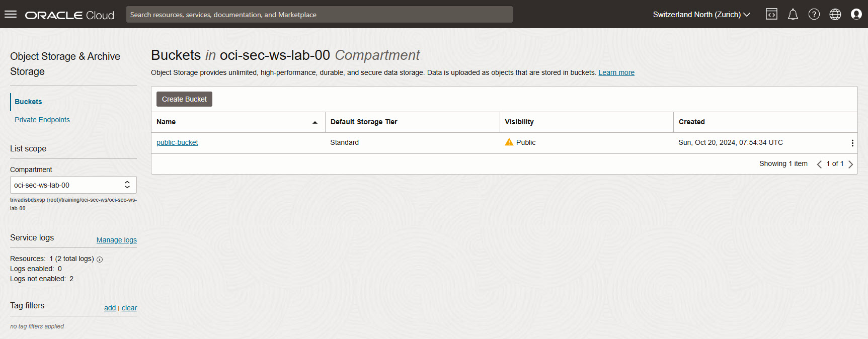Open the actions menu for public-bucket
The width and height of the screenshot is (868, 339).
pos(852,143)
